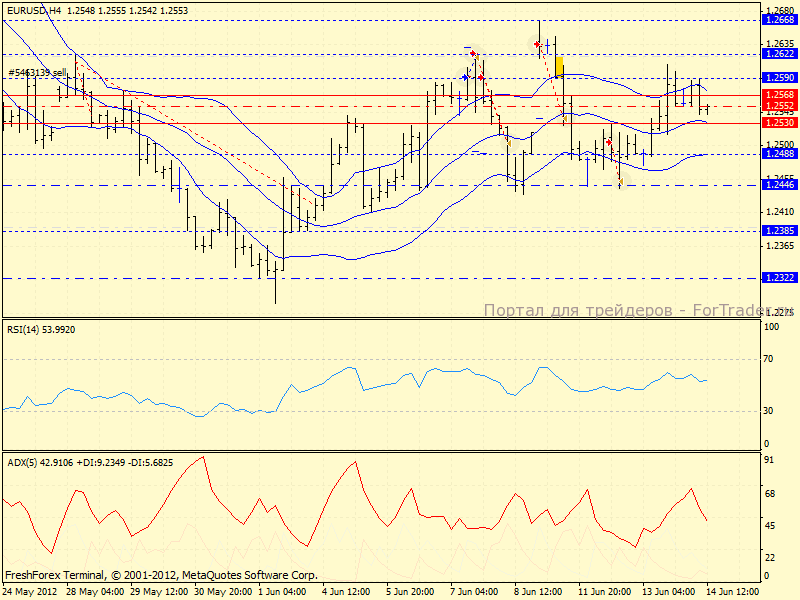Viewport: 800px width, 600px height.
Task: Click the red arrow marker at the 8 Jun peak
Action: [x=537, y=44]
